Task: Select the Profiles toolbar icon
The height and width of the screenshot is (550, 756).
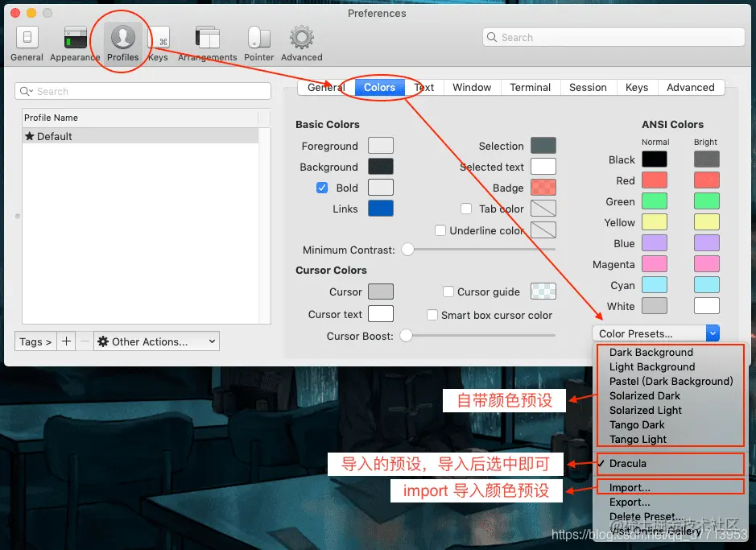Action: tap(123, 38)
